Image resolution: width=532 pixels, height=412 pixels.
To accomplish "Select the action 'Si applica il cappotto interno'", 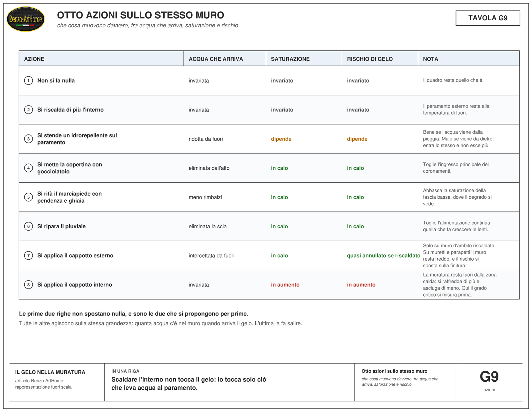I will 75,285.
